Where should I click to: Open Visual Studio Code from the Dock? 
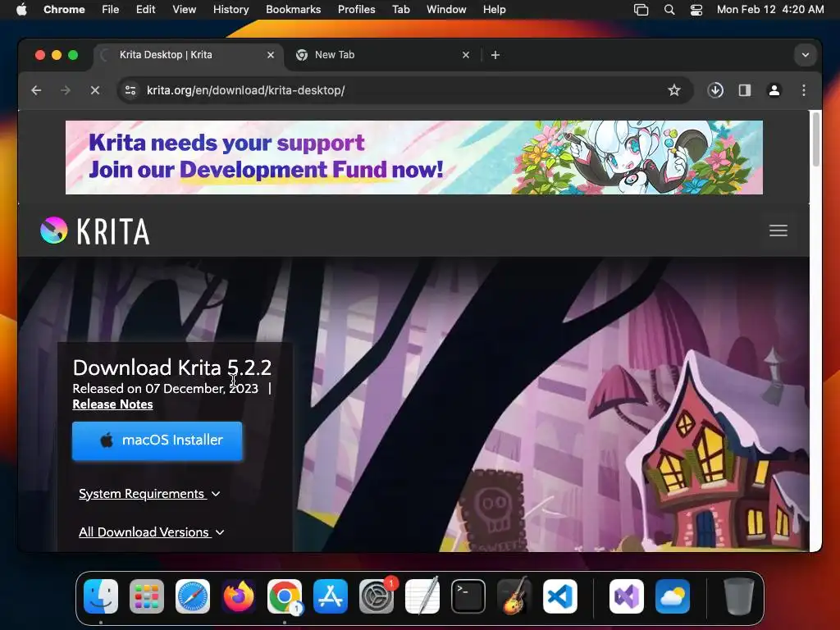560,596
